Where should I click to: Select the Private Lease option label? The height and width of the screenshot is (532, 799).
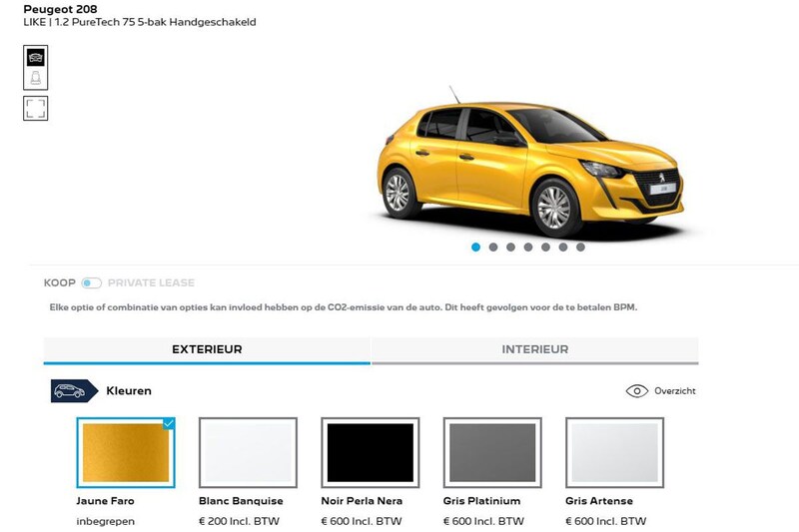(x=151, y=283)
